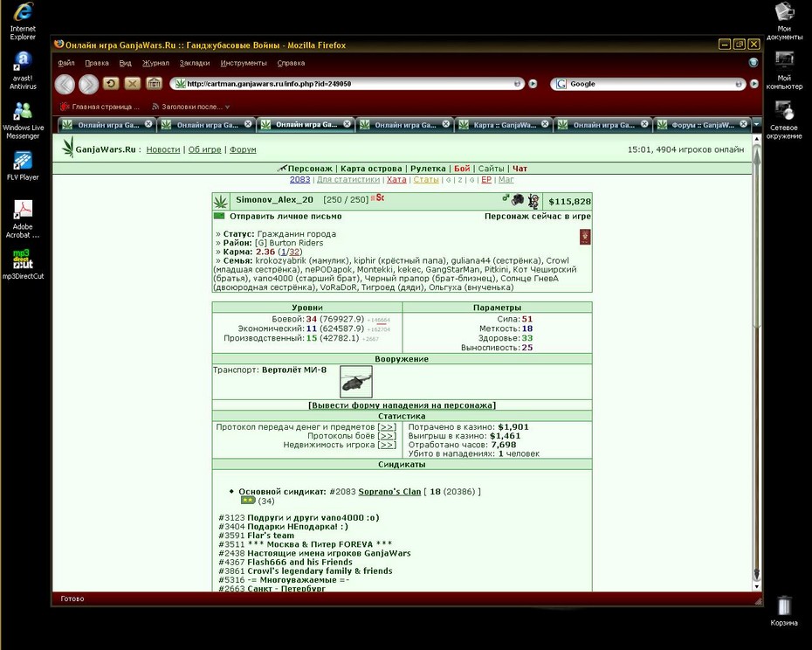Click the Новости link

click(163, 149)
